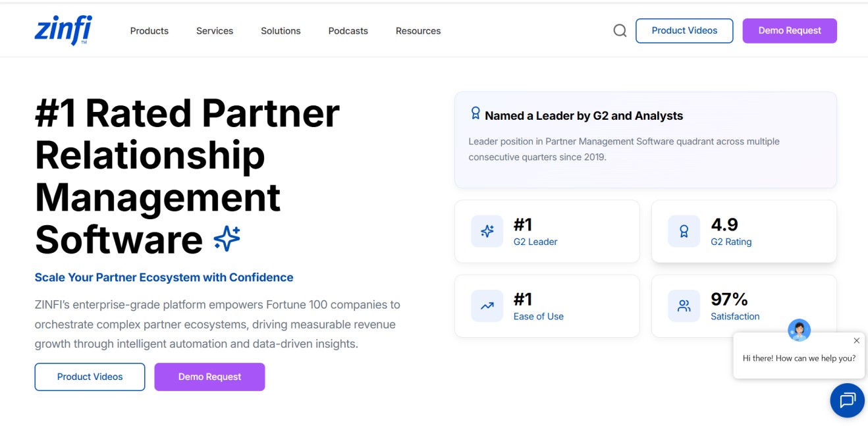Click the Satisfaction label
868x426 pixels.
[735, 316]
